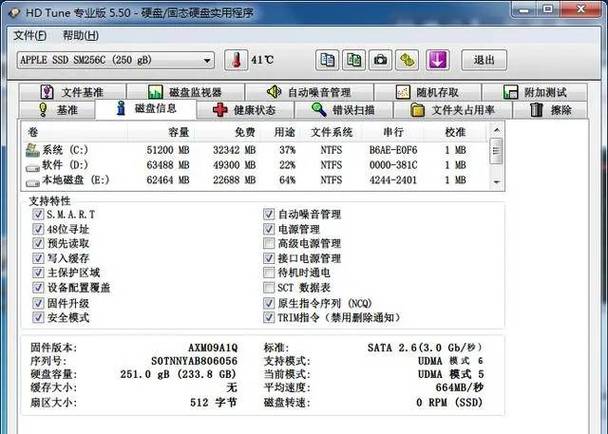Click the 文件系统 column header

[332, 133]
